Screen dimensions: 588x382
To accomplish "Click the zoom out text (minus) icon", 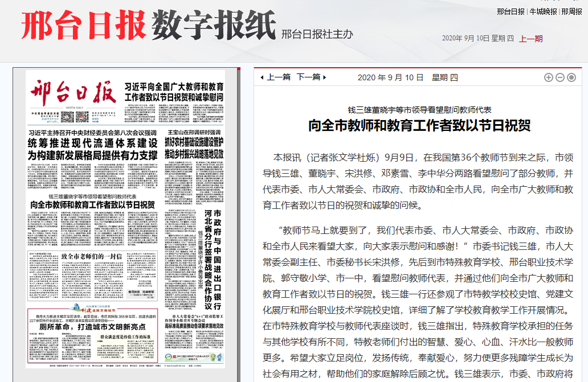I will (560, 77).
